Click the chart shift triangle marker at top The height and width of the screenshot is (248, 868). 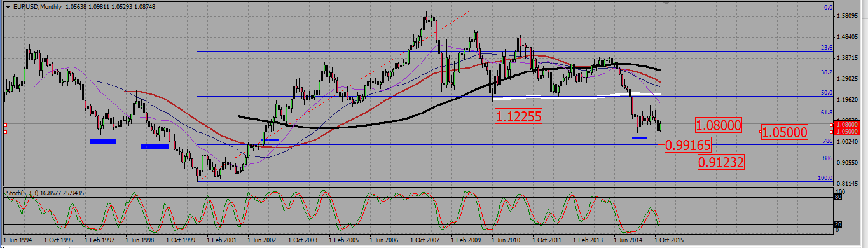[x=666, y=3]
